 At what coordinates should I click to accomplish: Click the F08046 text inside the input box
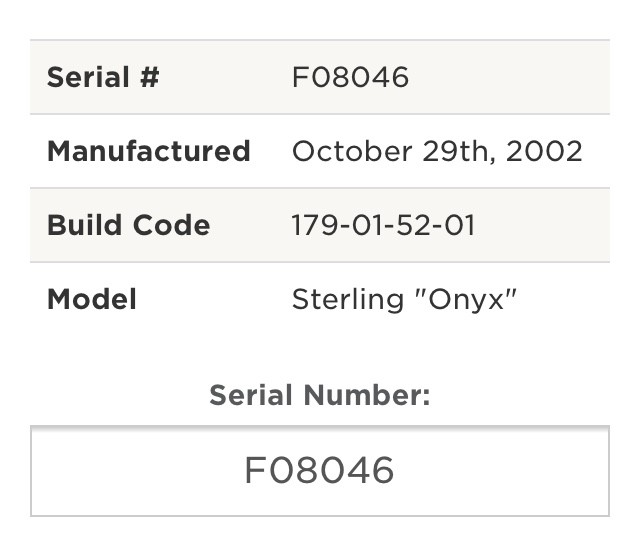pos(320,470)
